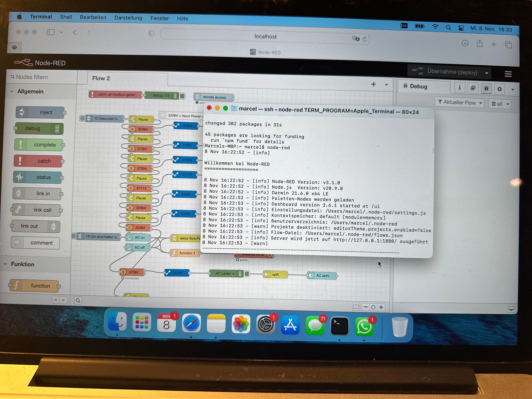Image resolution: width=532 pixels, height=399 pixels.
Task: Click the Debug bug icon in sidebar
Action: pos(486,89)
